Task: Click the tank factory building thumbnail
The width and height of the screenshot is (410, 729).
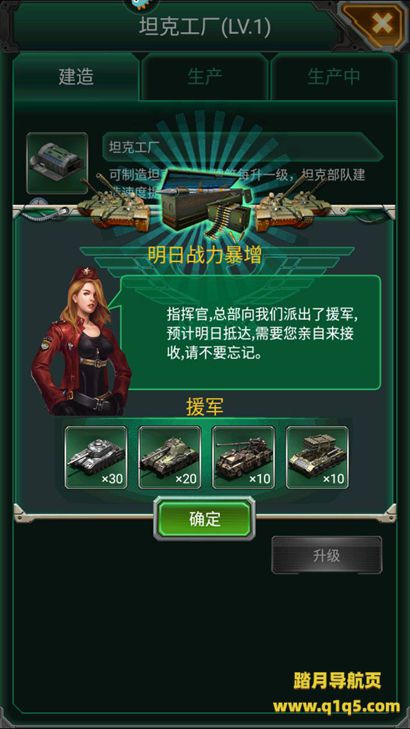Action: [x=57, y=163]
